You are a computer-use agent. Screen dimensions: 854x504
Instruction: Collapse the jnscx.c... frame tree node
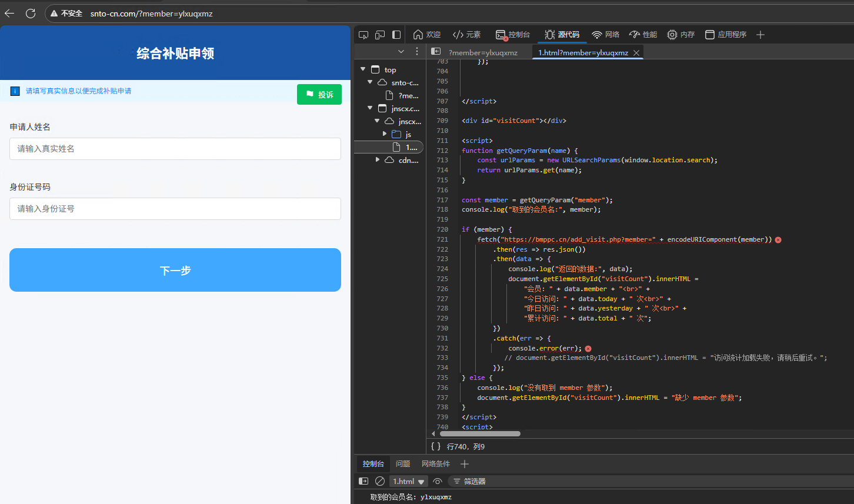click(x=370, y=108)
